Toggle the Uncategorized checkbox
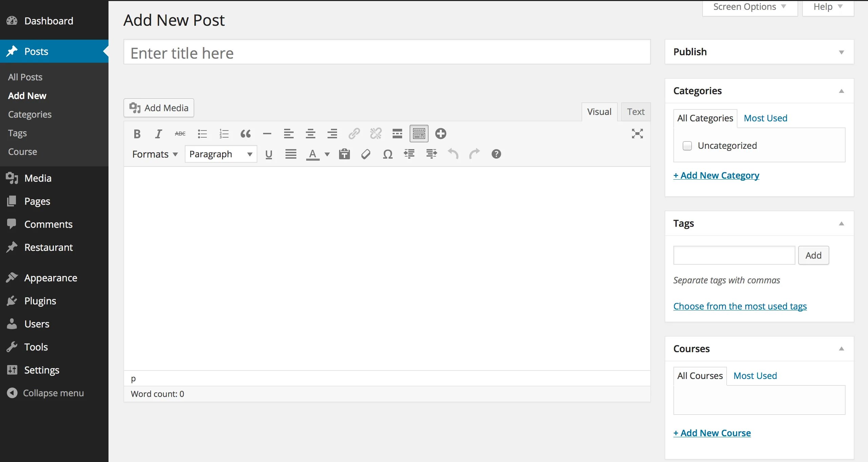This screenshot has height=462, width=868. click(687, 145)
